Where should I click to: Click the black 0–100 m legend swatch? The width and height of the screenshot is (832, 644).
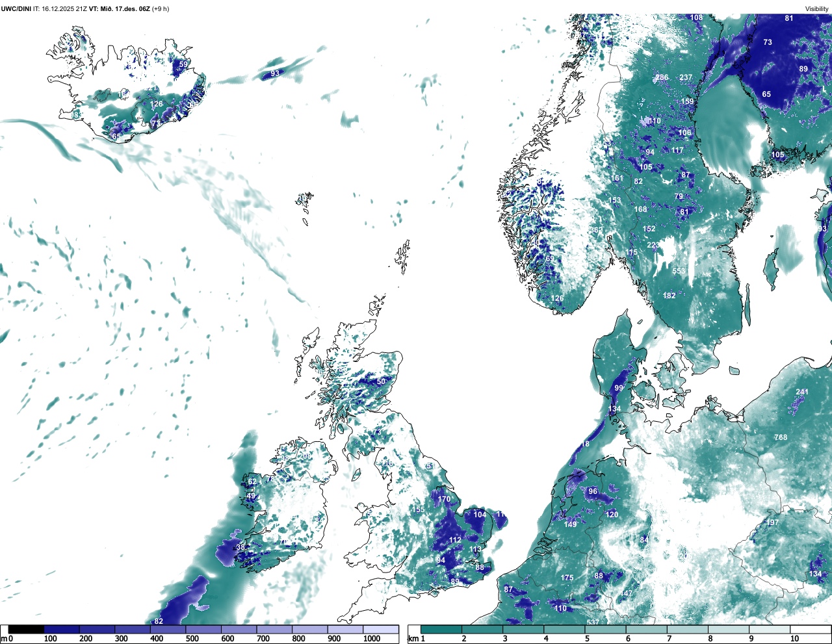point(26,629)
